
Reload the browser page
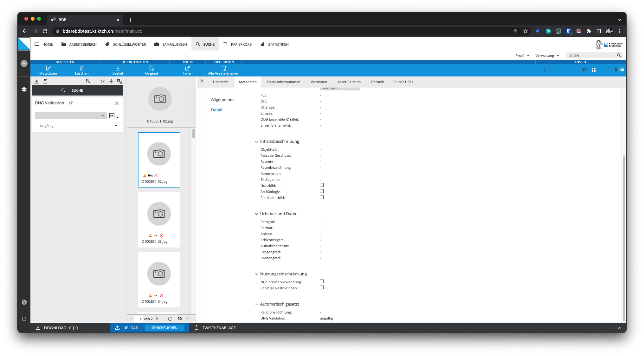coord(45,31)
